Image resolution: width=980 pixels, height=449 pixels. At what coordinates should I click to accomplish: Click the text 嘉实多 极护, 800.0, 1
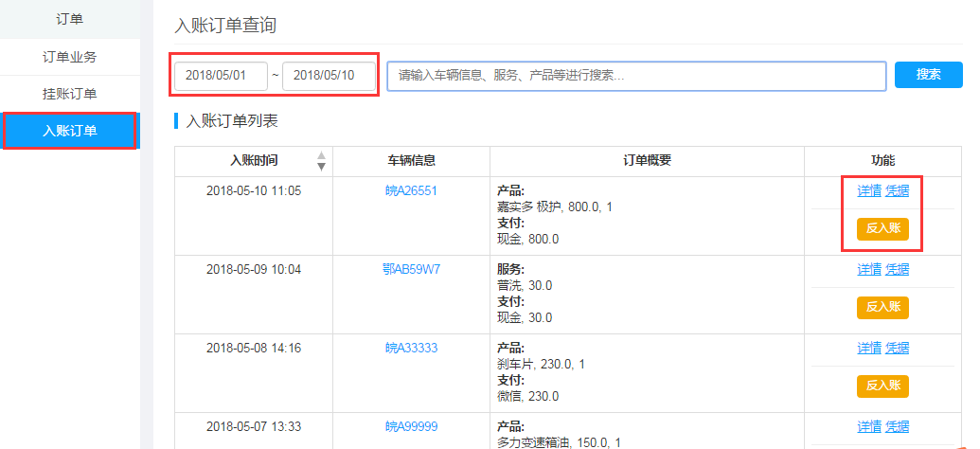(x=555, y=207)
